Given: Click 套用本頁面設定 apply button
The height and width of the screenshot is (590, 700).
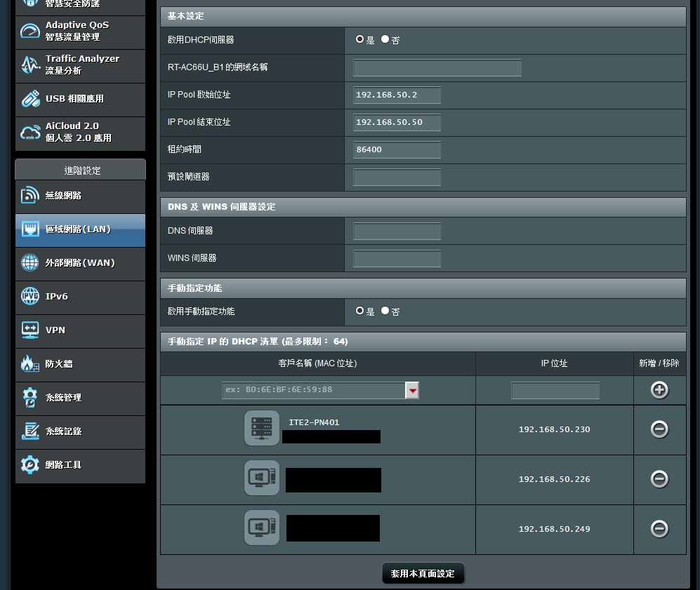Looking at the screenshot, I should [423, 573].
